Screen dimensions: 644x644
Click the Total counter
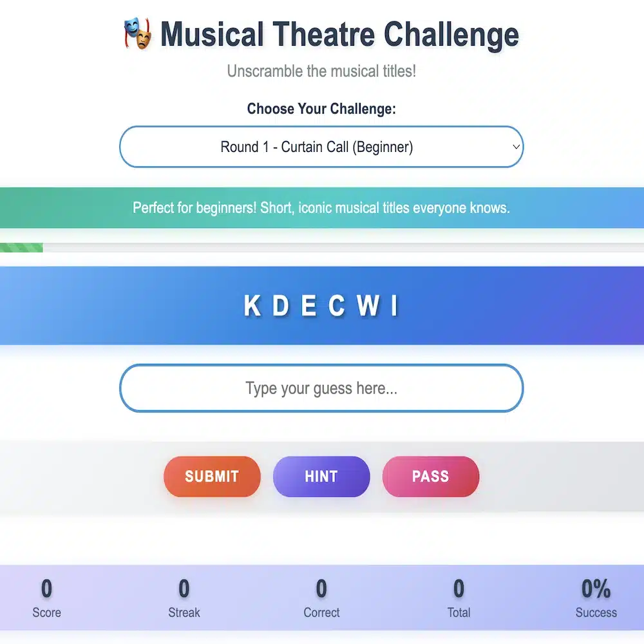(459, 598)
